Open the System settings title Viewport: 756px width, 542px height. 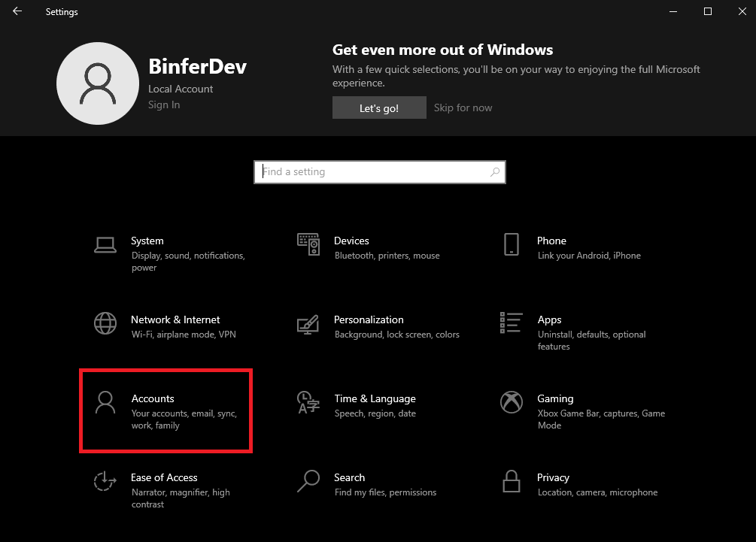click(147, 241)
